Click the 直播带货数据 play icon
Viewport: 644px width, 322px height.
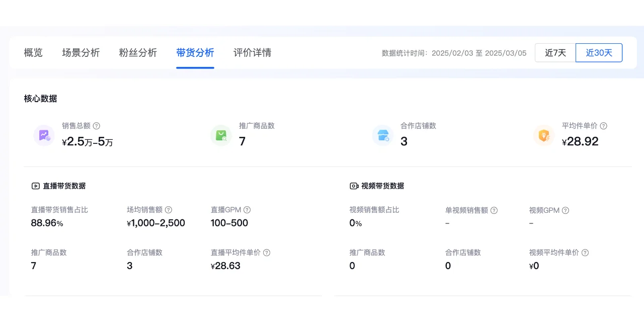[x=35, y=186]
